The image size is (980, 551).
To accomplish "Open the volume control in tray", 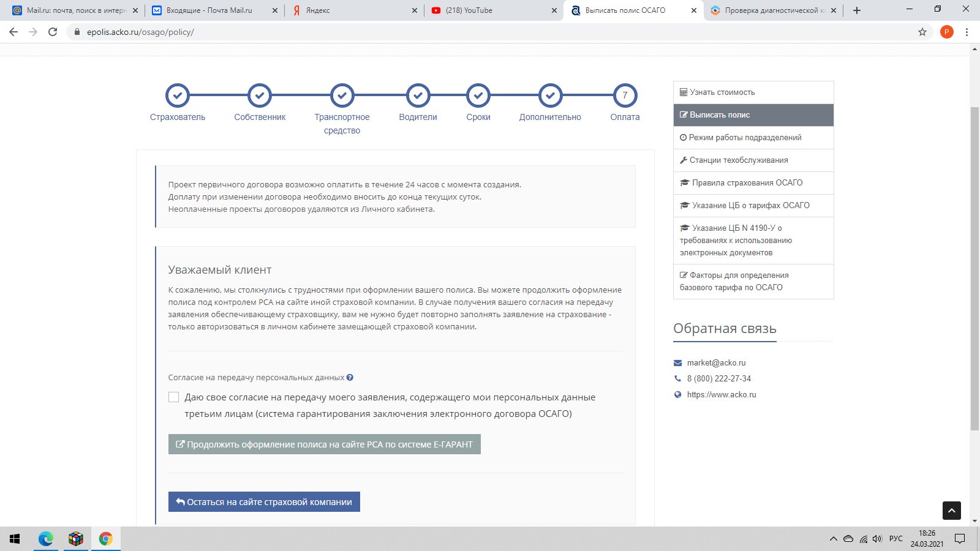I will [877, 539].
